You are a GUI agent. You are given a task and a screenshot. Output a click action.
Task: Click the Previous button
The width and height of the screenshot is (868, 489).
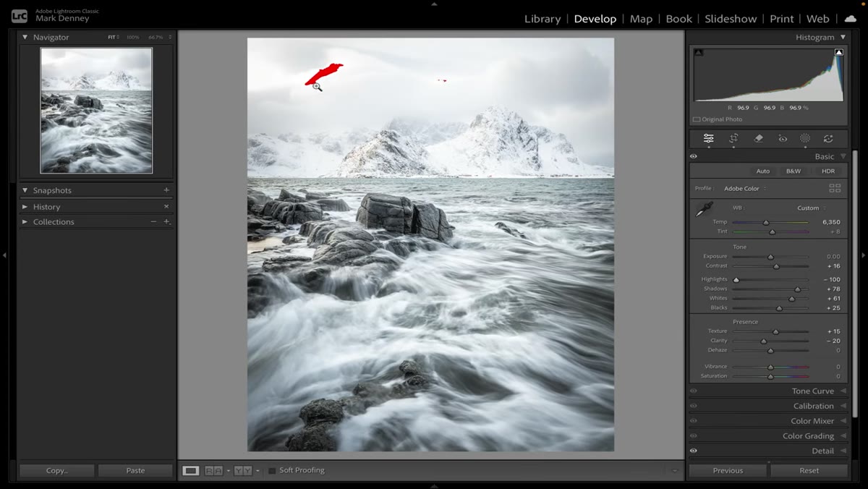click(728, 470)
